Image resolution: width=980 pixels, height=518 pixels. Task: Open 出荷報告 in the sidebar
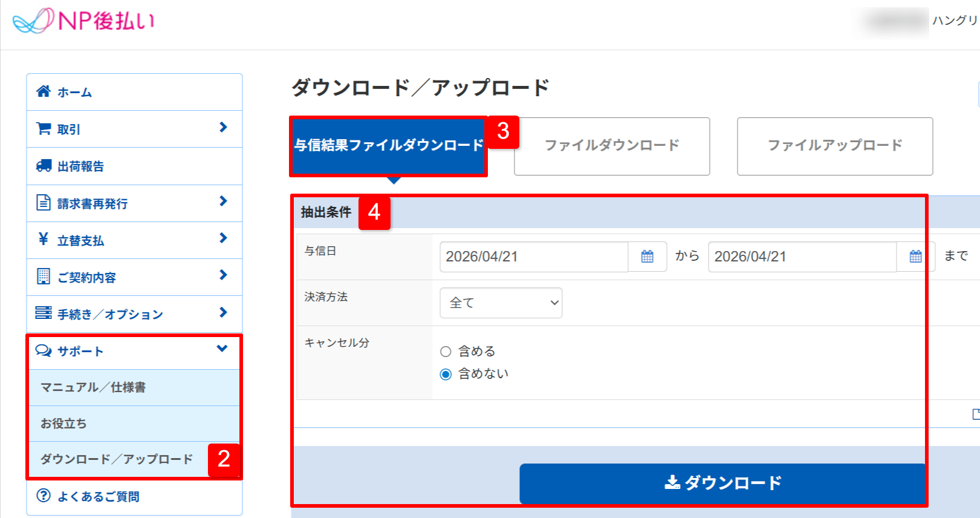pyautogui.click(x=134, y=166)
